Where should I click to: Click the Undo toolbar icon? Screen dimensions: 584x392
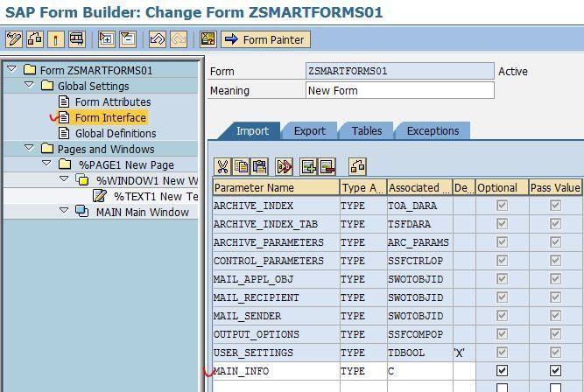coord(158,39)
